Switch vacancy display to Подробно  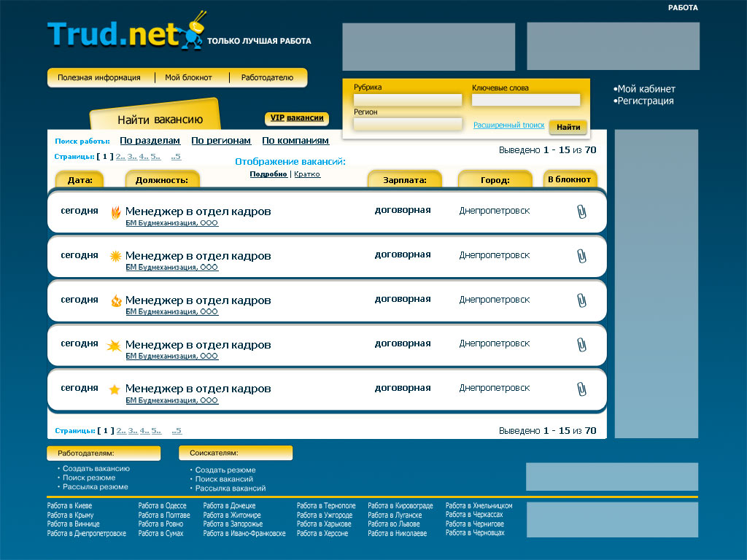click(268, 174)
